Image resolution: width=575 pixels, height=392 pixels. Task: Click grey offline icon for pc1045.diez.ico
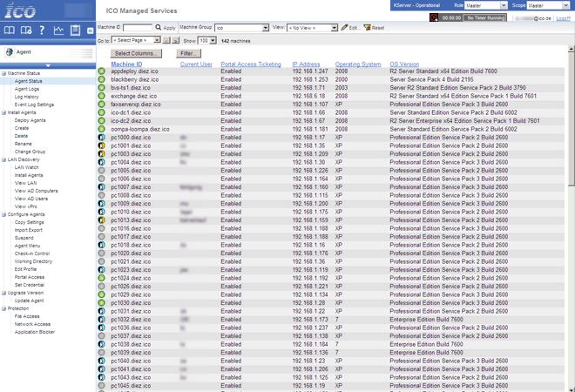click(102, 386)
